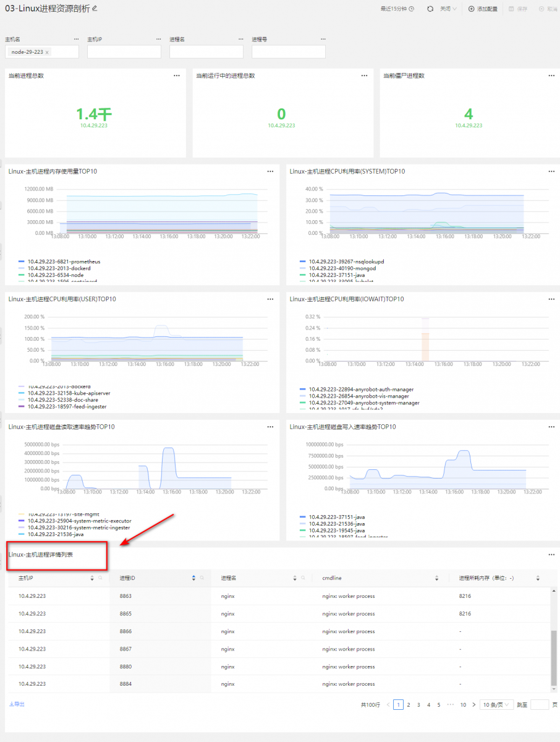Go to page 3 of the table
This screenshot has width=560, height=742.
(418, 705)
